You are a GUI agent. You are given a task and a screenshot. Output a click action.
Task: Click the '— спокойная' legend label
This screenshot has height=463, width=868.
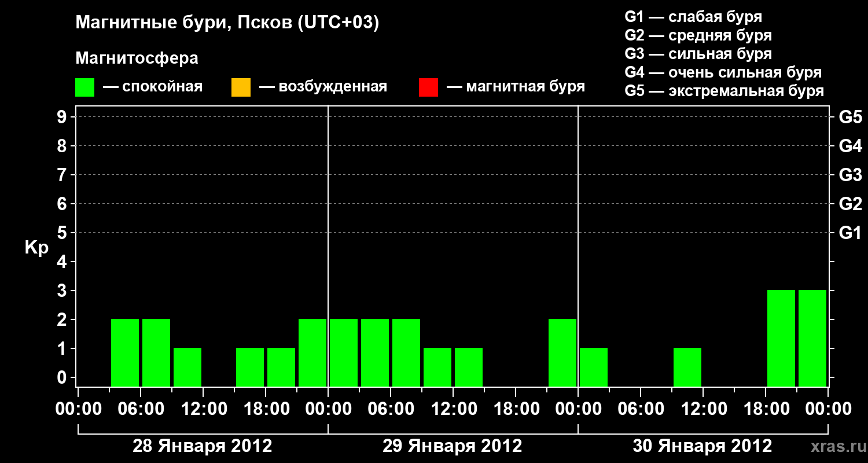(x=153, y=87)
